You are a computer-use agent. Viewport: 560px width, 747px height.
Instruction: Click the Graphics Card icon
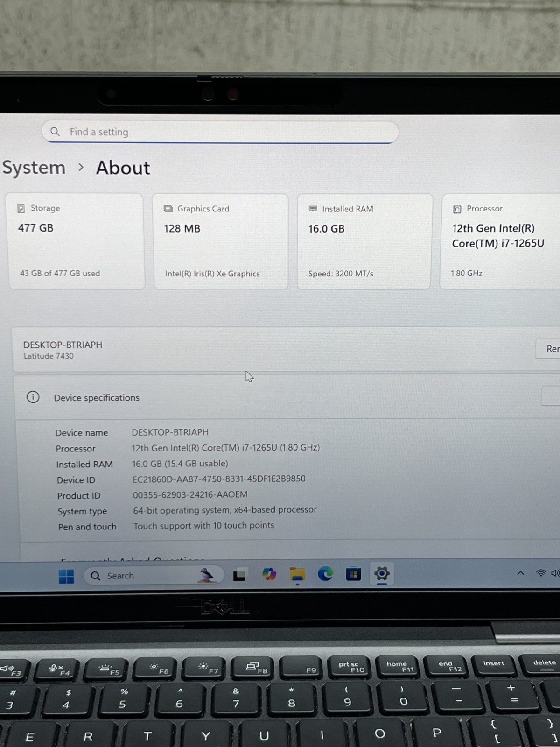coord(168,209)
